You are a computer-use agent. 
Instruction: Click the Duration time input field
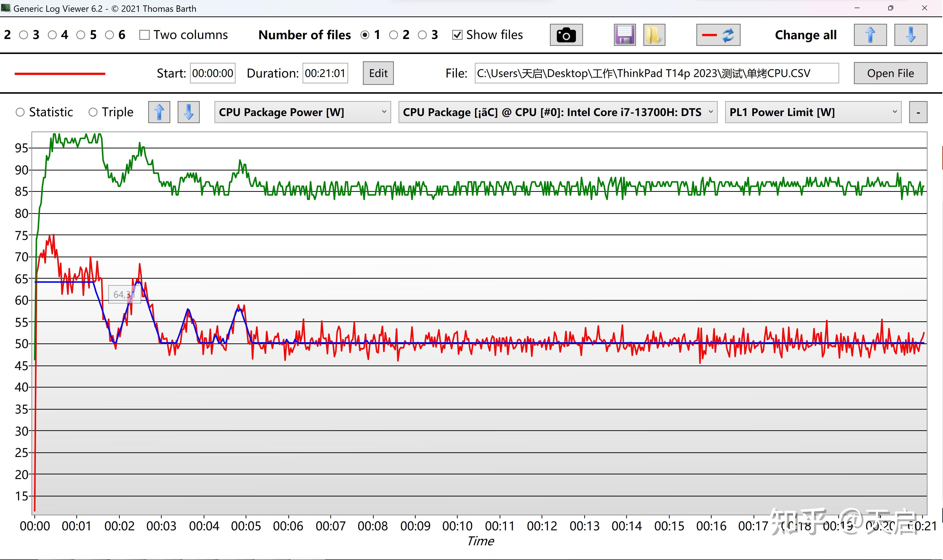click(x=325, y=73)
